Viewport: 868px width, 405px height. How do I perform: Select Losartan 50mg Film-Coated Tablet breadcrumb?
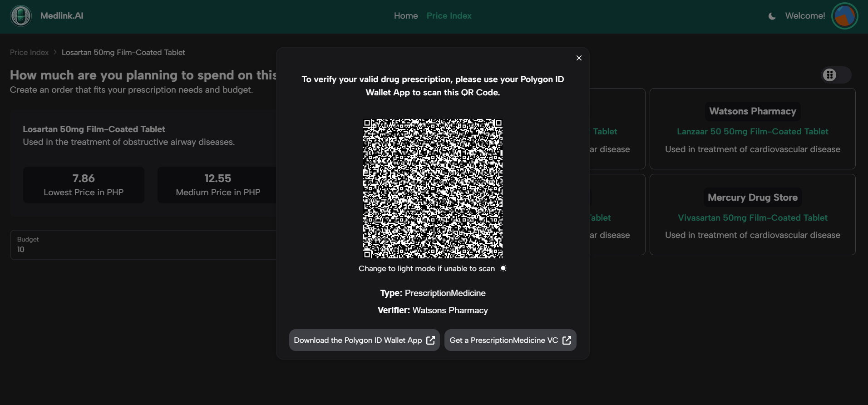point(123,52)
